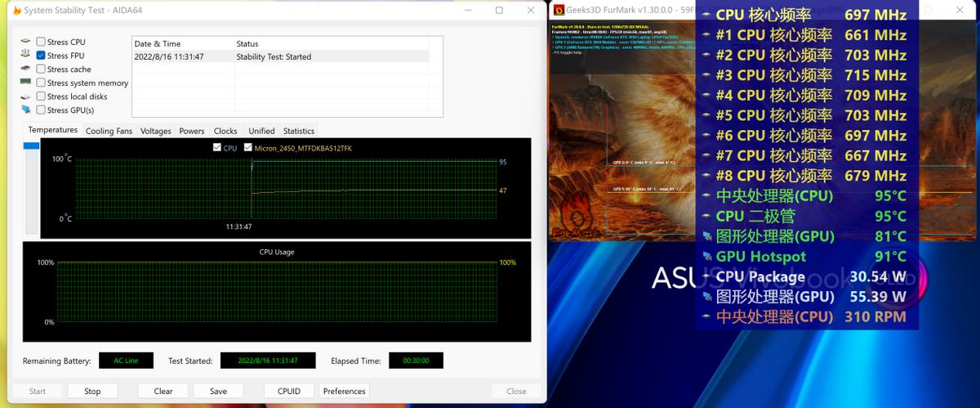
Task: Uncheck the Stress FPU checkbox
Action: click(x=41, y=56)
